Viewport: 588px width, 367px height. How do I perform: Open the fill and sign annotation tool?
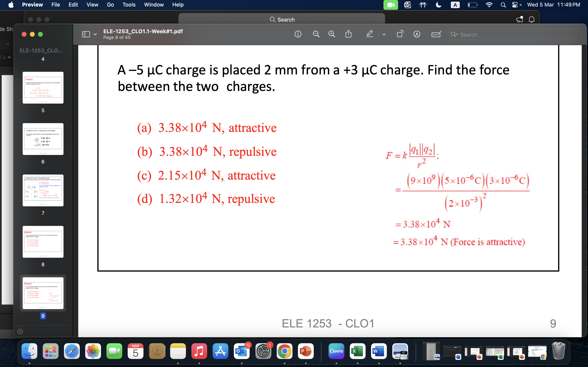coord(436,34)
